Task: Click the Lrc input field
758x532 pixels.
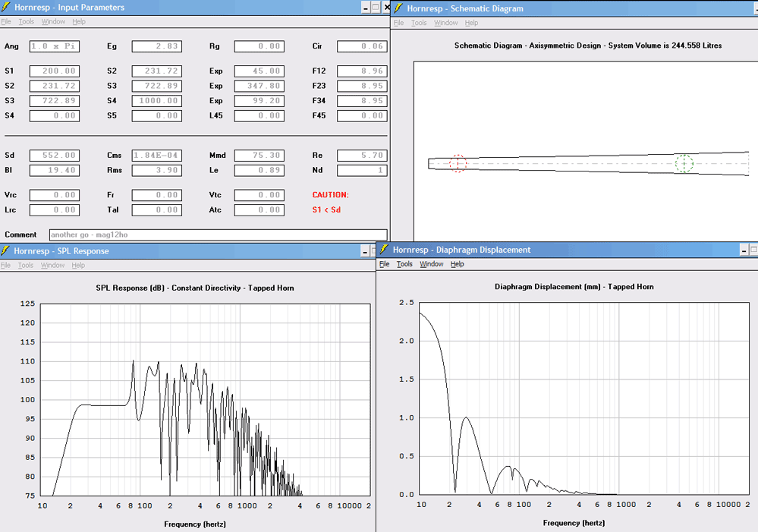Action: 55,210
